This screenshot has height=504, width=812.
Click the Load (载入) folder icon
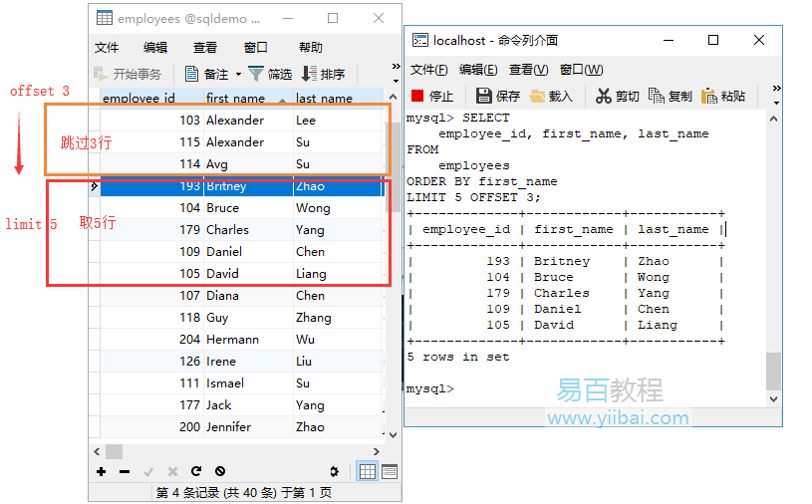coord(538,96)
